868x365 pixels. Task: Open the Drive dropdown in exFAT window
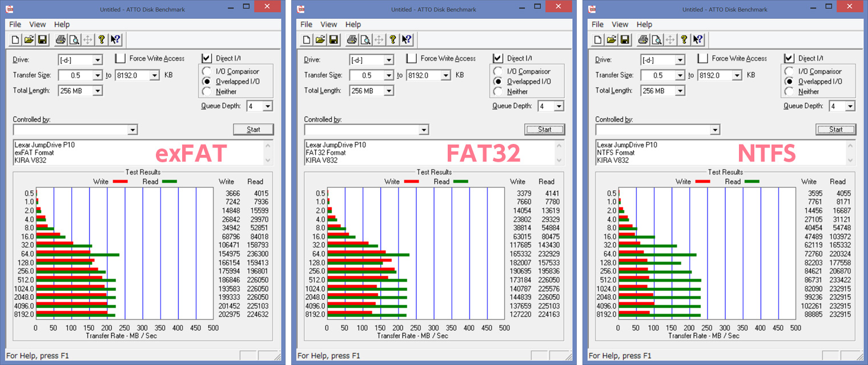[x=98, y=60]
